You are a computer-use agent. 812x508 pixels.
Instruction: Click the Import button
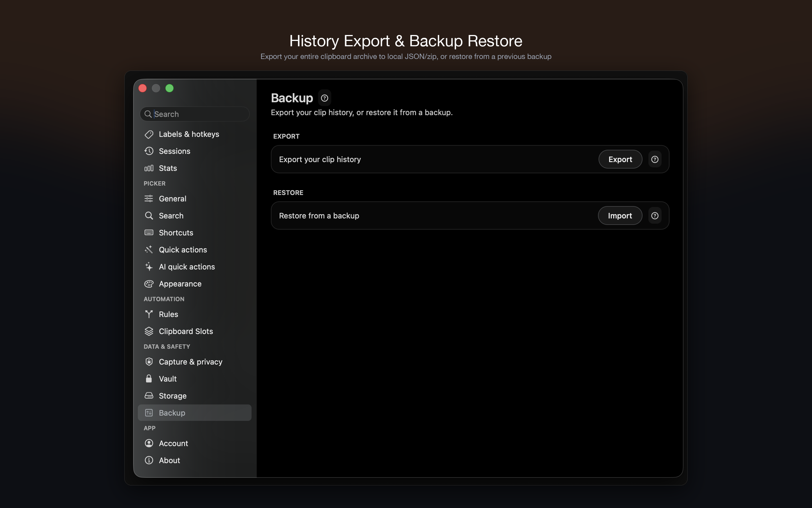tap(620, 216)
